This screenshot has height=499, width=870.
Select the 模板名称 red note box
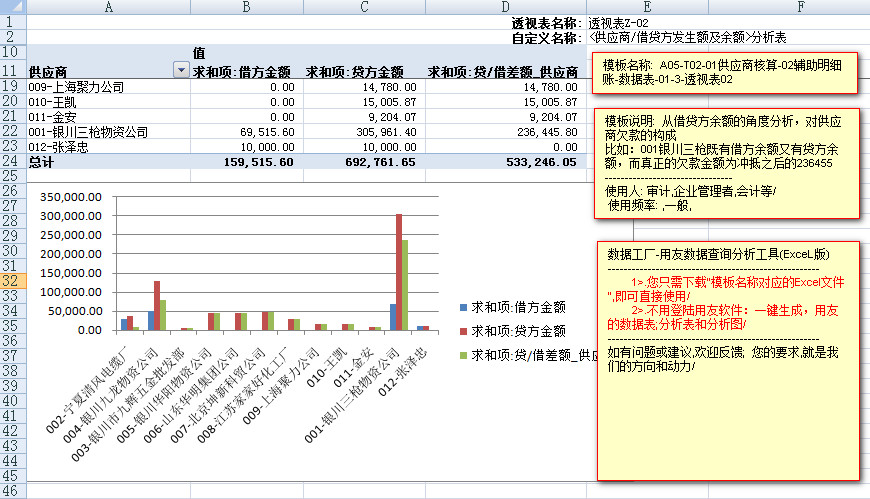point(724,72)
